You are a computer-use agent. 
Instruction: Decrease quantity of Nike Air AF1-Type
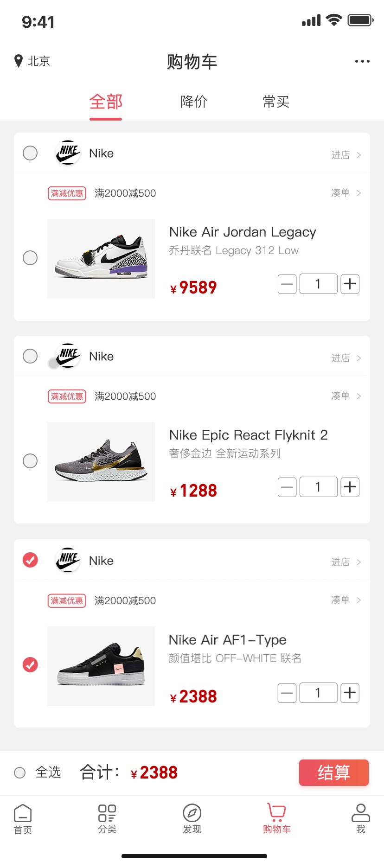pos(287,693)
